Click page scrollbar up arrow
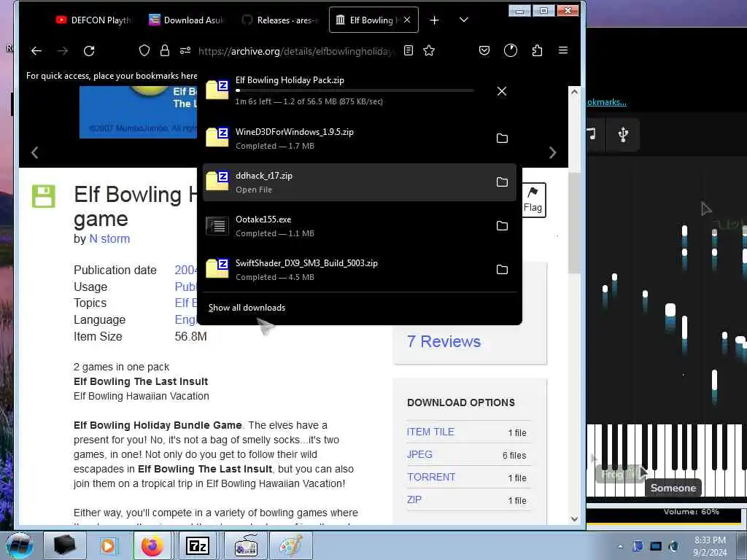Screen dimensions: 747x560 tap(574, 92)
